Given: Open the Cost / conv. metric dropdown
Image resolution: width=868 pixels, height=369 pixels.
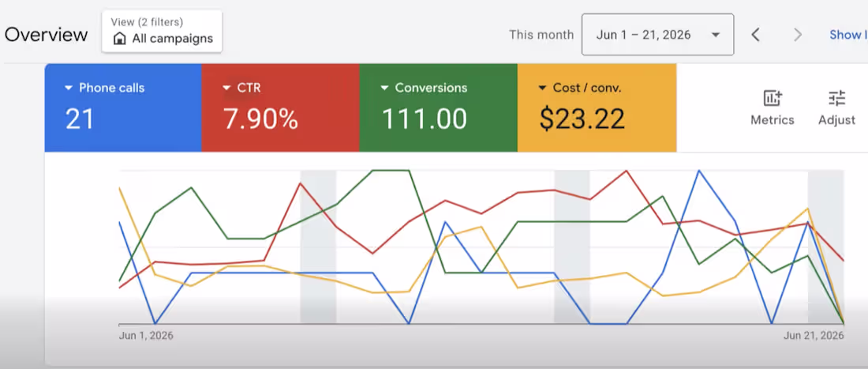Looking at the screenshot, I should (x=580, y=88).
